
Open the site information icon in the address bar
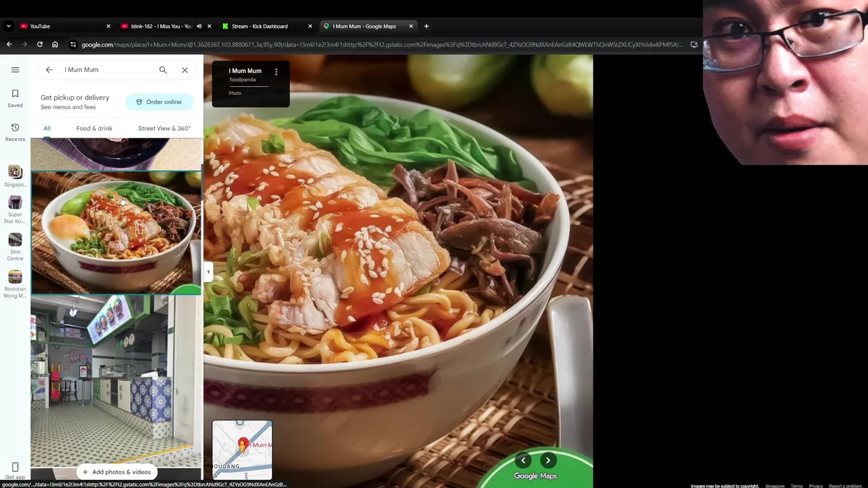73,45
